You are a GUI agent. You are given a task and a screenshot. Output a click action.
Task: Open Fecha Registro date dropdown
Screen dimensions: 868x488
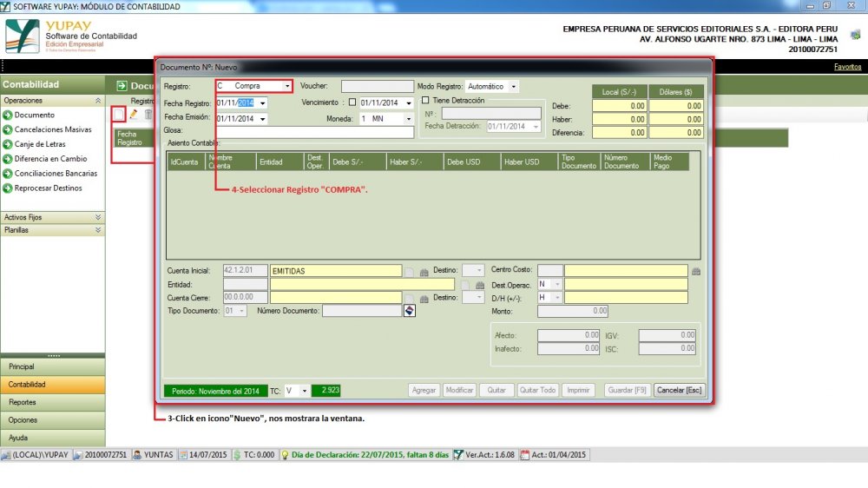tap(263, 103)
